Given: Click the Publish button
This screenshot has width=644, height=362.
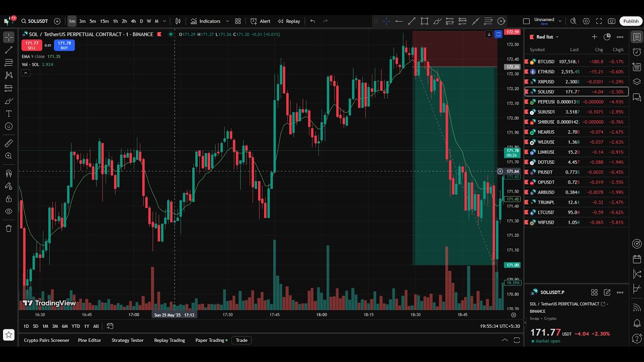Looking at the screenshot, I should 631,21.
